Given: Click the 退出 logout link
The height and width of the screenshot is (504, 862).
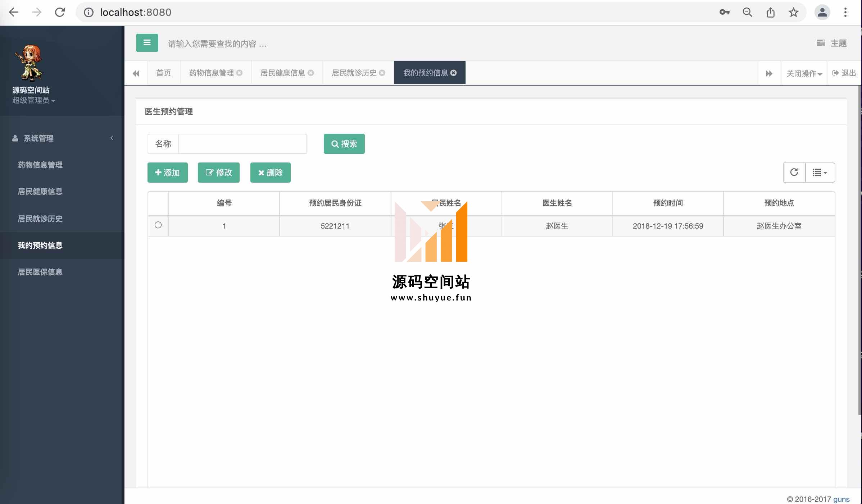Looking at the screenshot, I should coord(844,73).
